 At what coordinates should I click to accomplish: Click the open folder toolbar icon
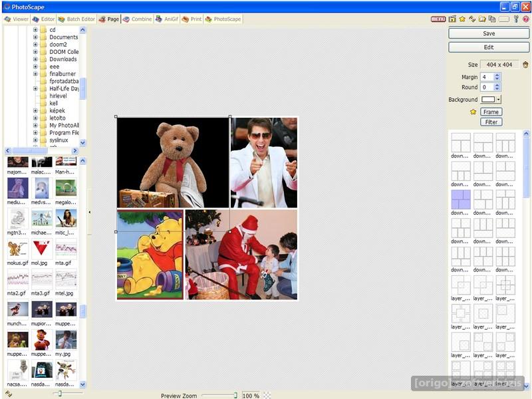coord(481,19)
